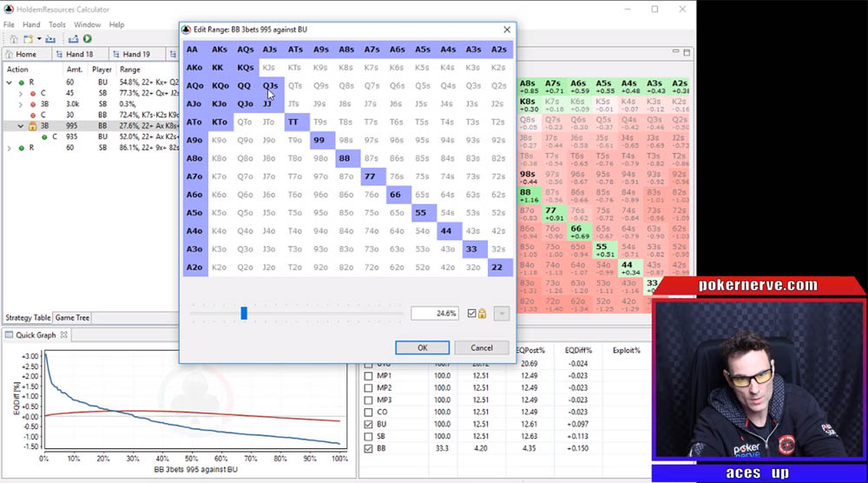Image resolution: width=868 pixels, height=483 pixels.
Task: Close the Quick Graph view with its X icon
Action: (64, 335)
